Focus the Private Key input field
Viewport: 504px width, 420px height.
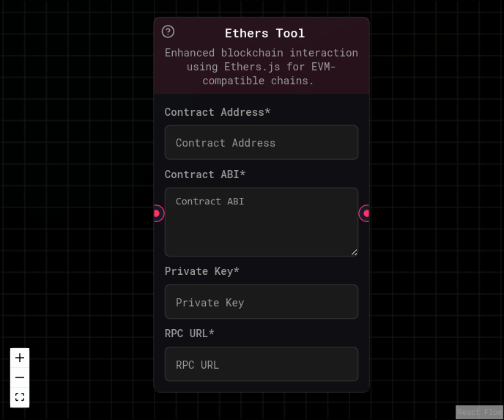[x=262, y=302]
